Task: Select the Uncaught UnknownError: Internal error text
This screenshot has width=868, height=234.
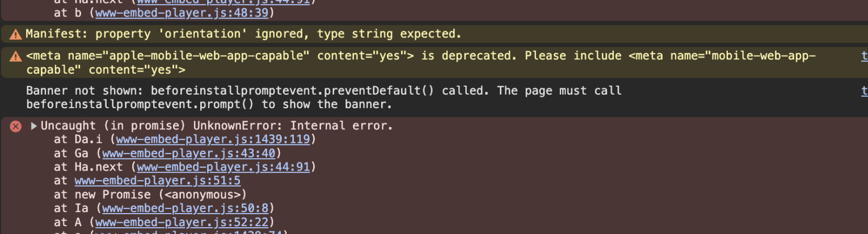Action: pyautogui.click(x=217, y=126)
